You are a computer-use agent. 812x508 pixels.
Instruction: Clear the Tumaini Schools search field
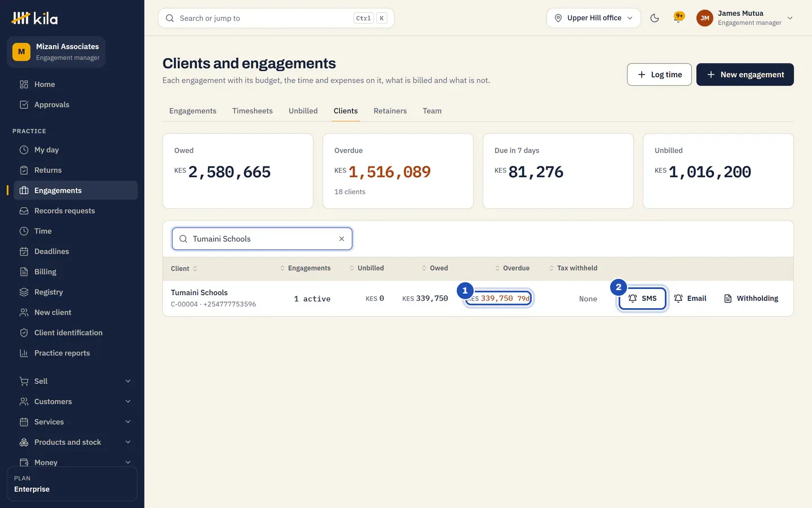pyautogui.click(x=342, y=239)
